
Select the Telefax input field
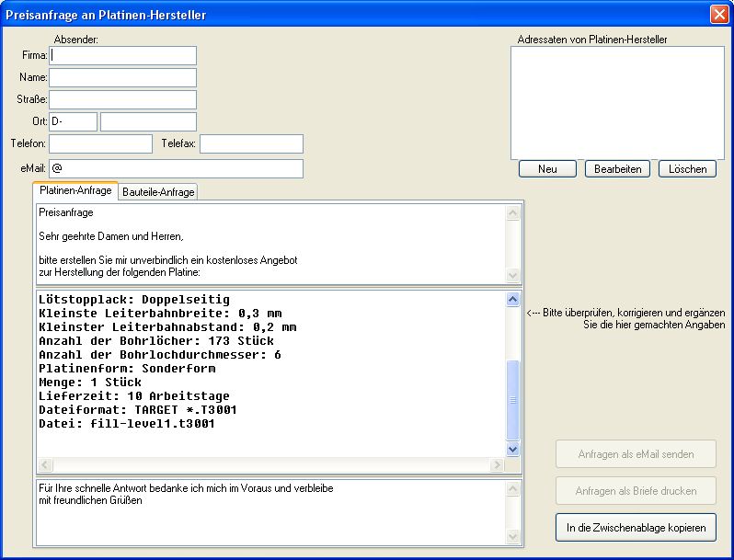(x=251, y=143)
